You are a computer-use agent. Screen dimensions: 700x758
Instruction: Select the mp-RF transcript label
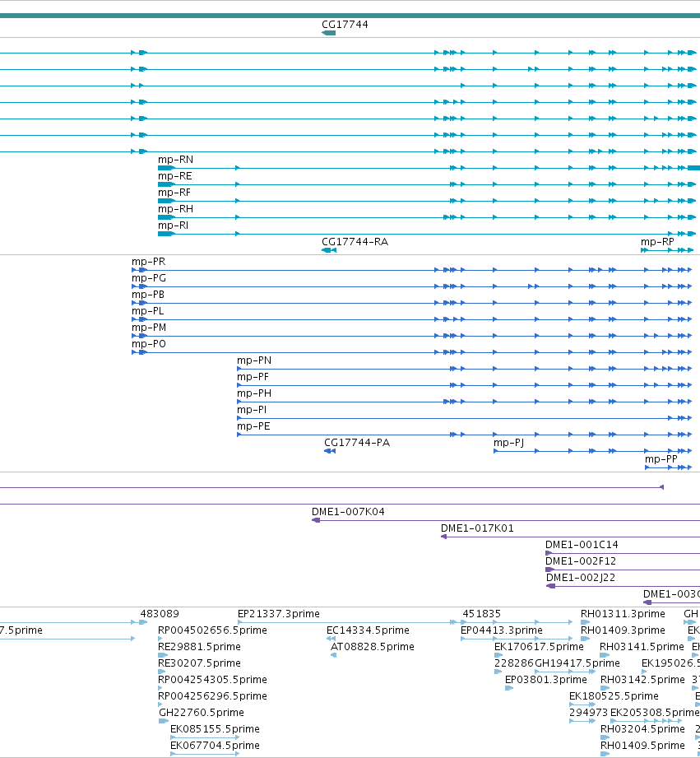click(174, 193)
